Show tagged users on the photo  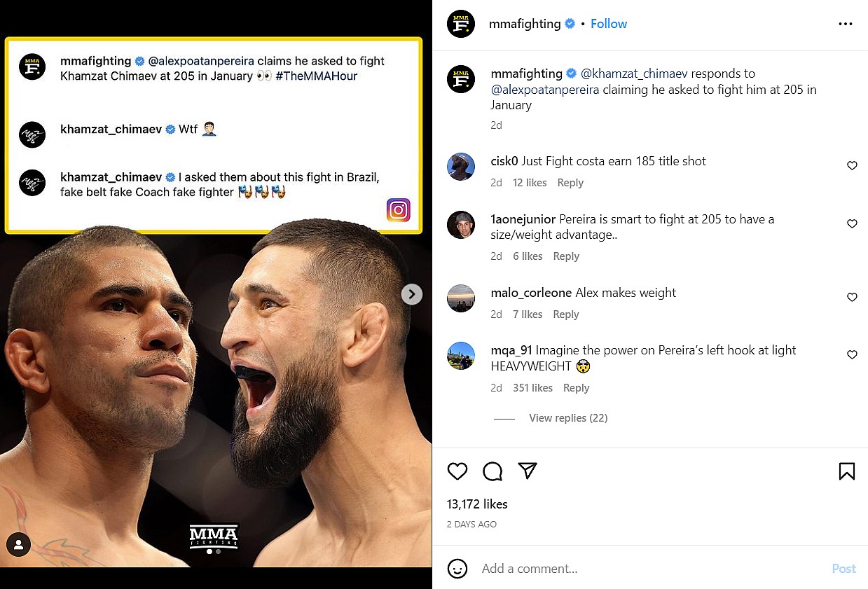tap(18, 544)
